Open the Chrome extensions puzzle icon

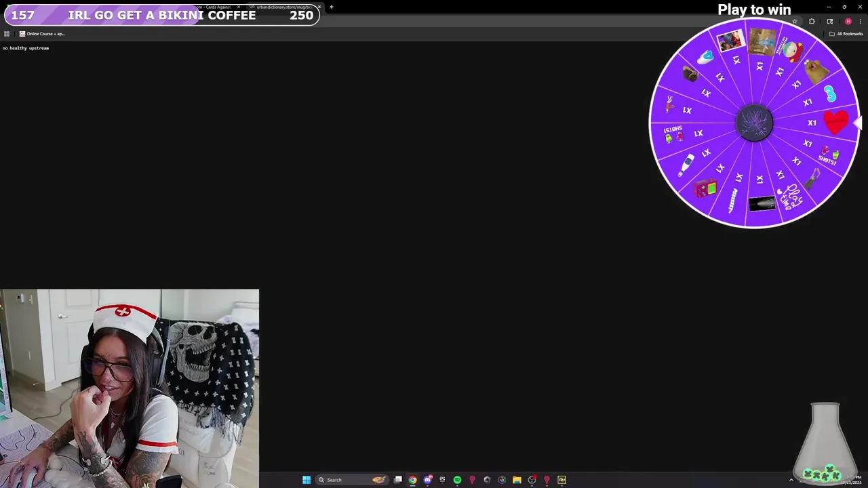coord(812,21)
